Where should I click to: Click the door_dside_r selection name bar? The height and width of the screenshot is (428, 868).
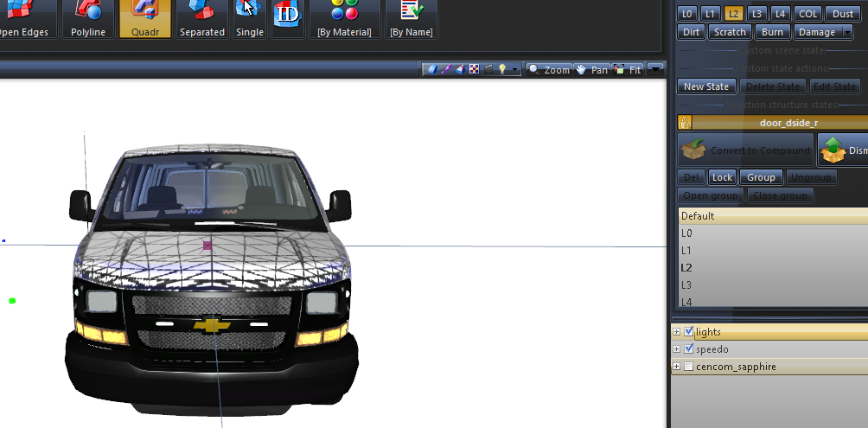tap(780, 123)
